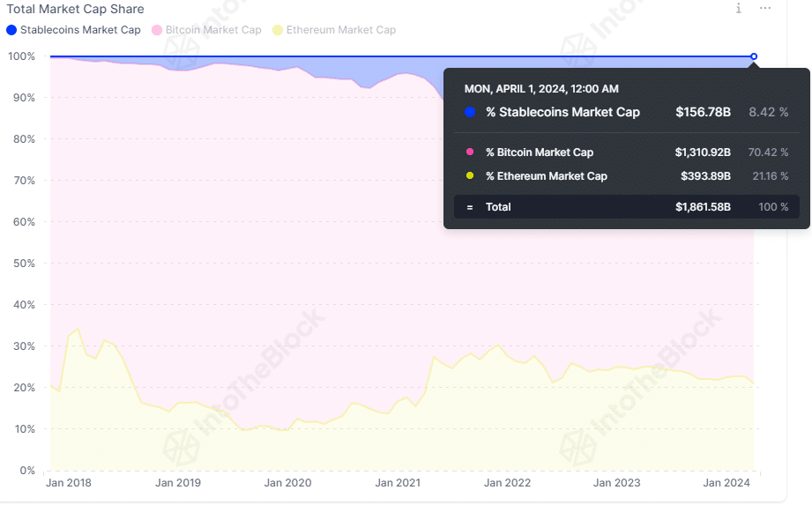Screen dimensions: 812x505
Task: Click the 100% y-axis label
Action: point(21,56)
